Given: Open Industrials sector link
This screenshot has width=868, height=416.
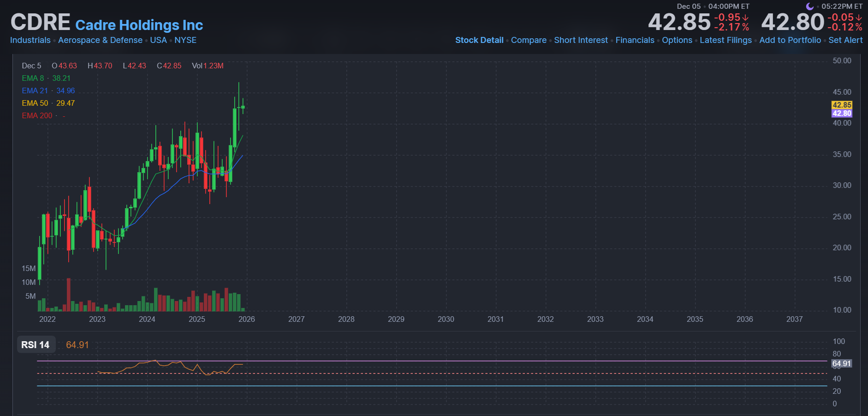Looking at the screenshot, I should pos(30,40).
